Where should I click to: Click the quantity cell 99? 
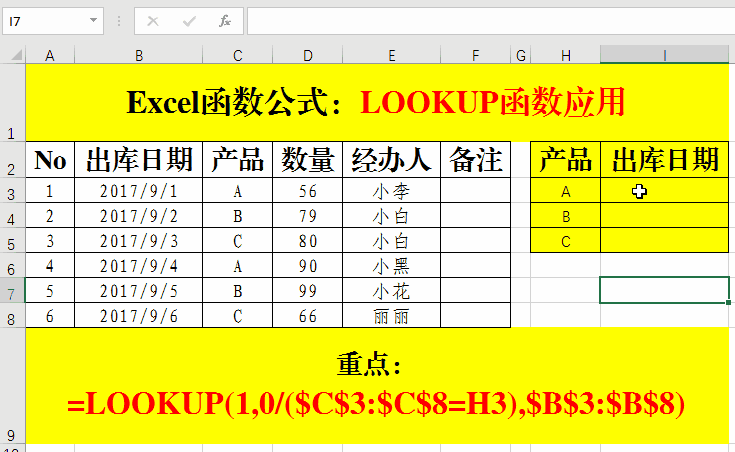pyautogui.click(x=308, y=290)
